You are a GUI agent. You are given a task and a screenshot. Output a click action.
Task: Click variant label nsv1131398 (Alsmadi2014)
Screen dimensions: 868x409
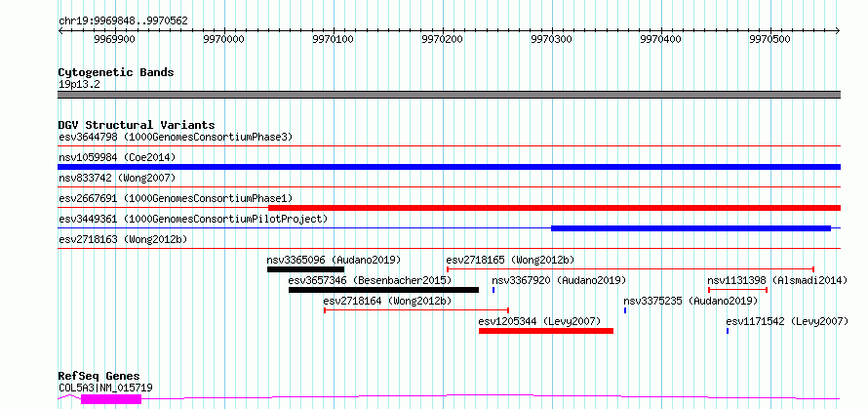tap(777, 280)
